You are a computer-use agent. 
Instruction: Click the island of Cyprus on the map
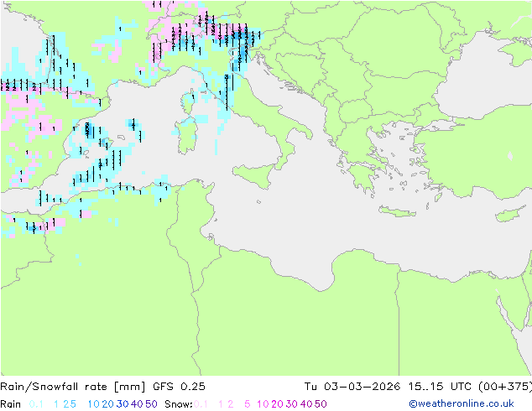(512, 214)
